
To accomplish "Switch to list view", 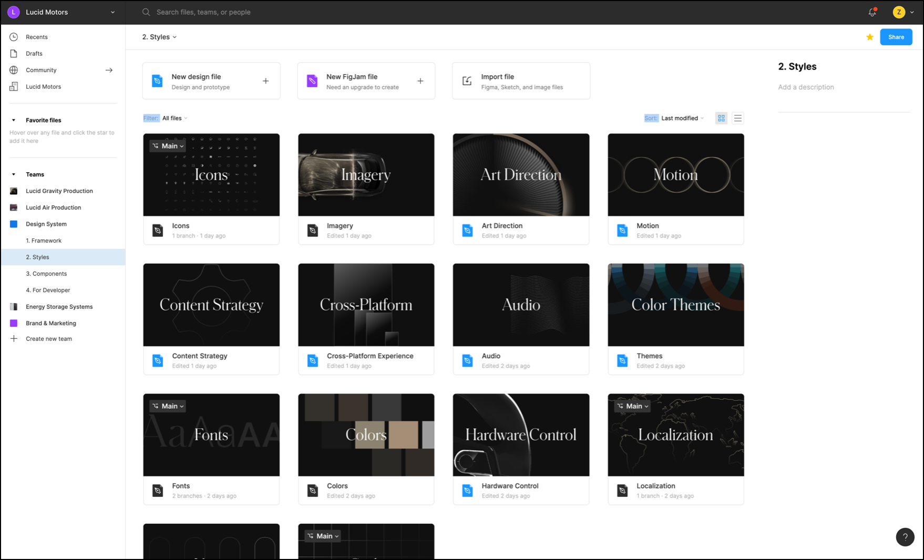I will [738, 118].
